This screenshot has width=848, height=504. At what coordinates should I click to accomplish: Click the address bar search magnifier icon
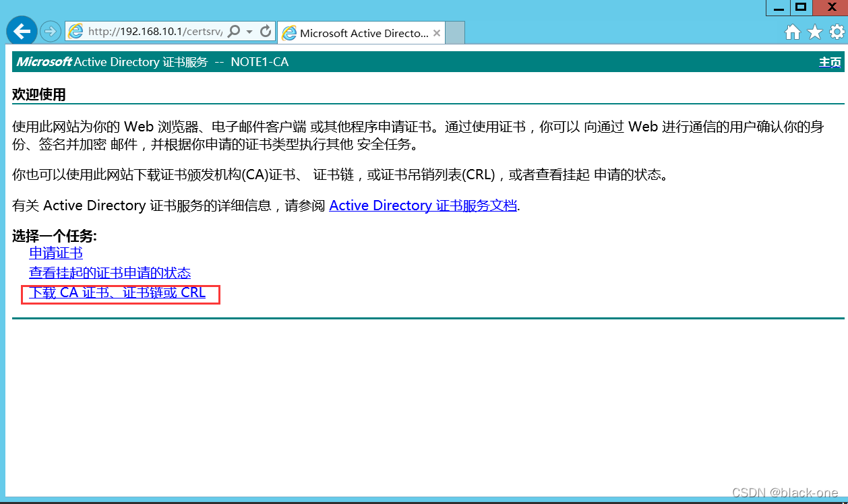coord(234,32)
